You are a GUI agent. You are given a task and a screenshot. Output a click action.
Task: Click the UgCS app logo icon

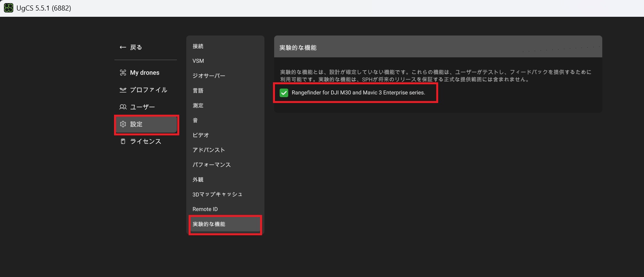pos(8,8)
